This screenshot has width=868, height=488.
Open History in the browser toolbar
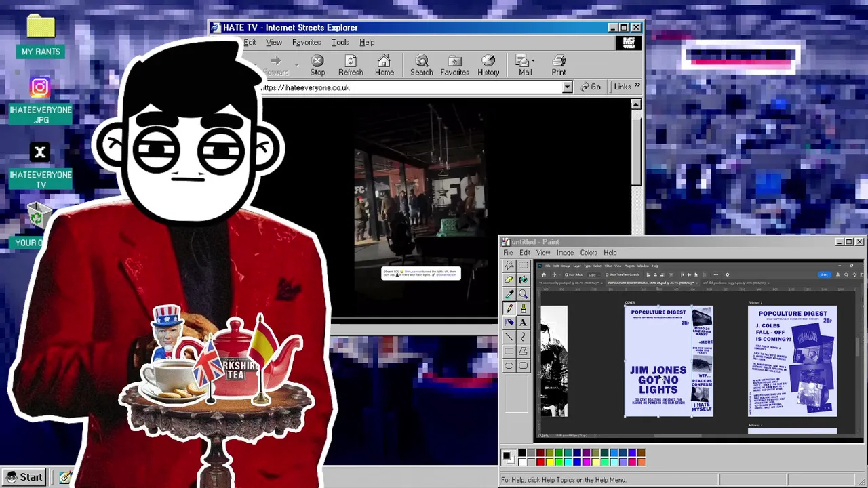click(x=488, y=65)
